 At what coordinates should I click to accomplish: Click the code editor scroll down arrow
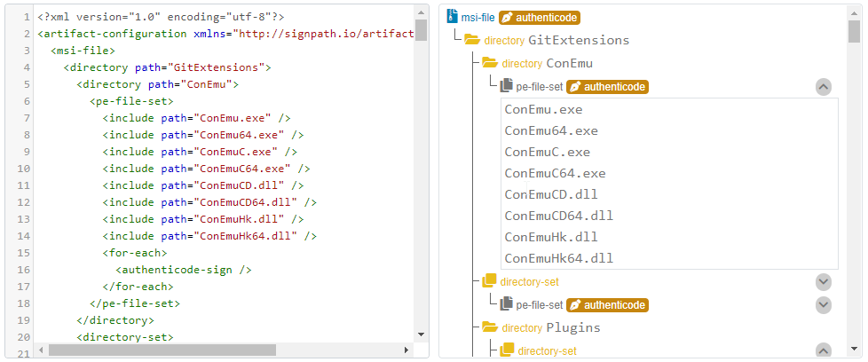tap(421, 334)
